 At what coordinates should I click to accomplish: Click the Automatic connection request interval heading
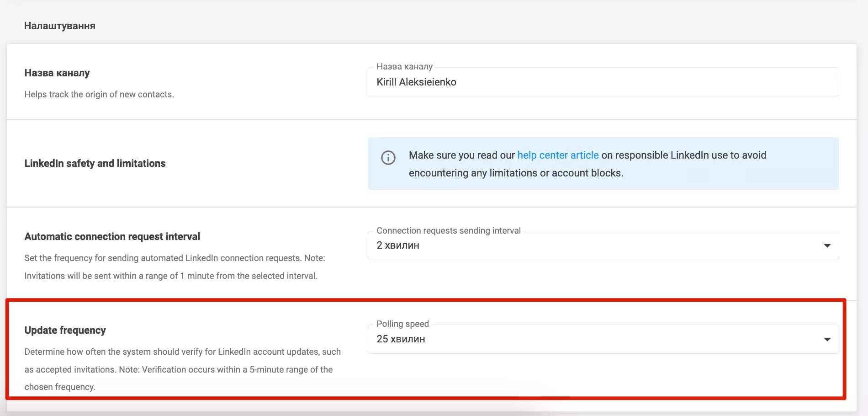tap(112, 237)
